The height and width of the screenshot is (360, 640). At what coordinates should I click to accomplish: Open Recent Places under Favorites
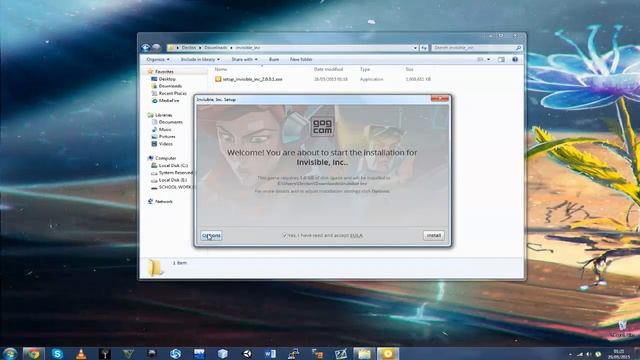tap(173, 93)
